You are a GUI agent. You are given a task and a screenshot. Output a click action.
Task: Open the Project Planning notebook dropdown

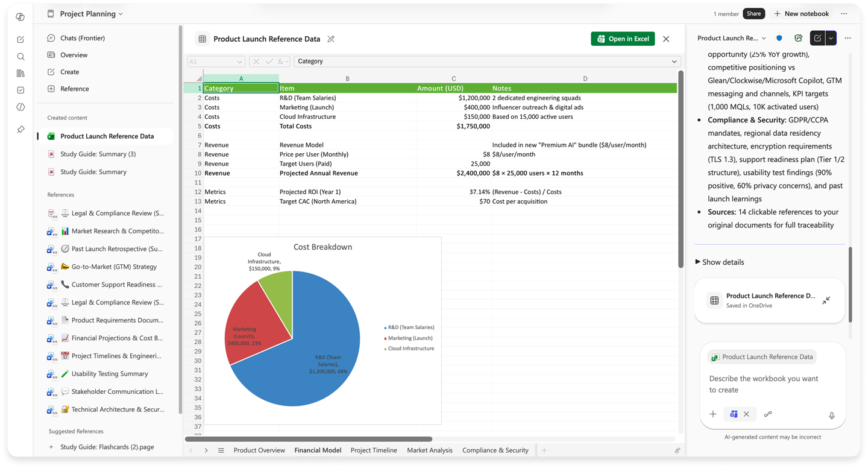tap(121, 14)
